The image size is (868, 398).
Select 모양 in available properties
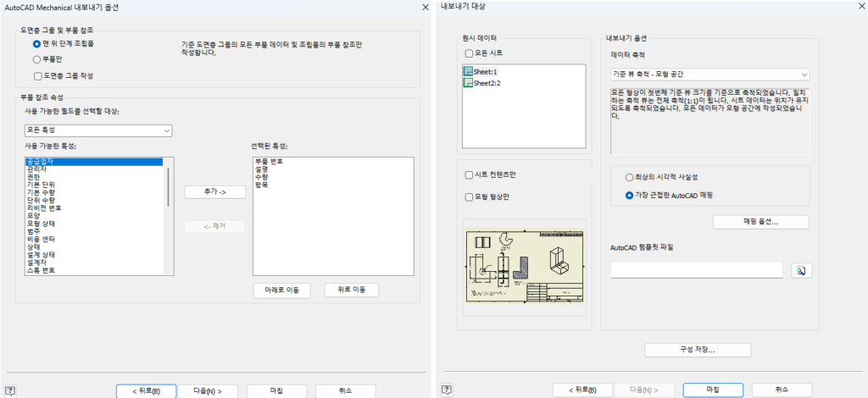[32, 216]
